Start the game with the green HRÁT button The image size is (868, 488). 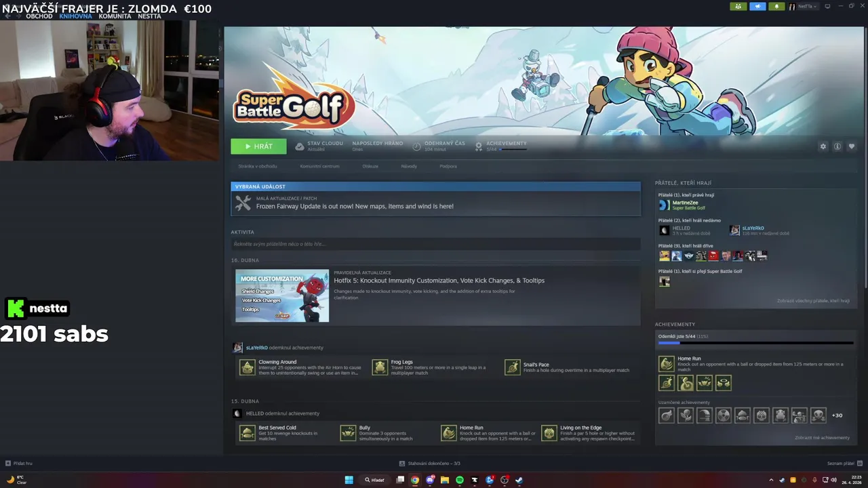tap(258, 146)
